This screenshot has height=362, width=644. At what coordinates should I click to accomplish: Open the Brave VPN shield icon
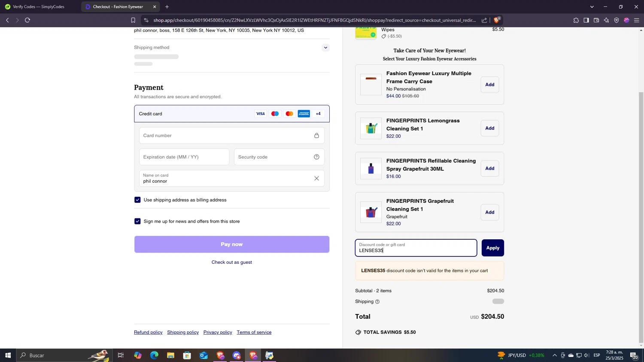click(x=617, y=20)
